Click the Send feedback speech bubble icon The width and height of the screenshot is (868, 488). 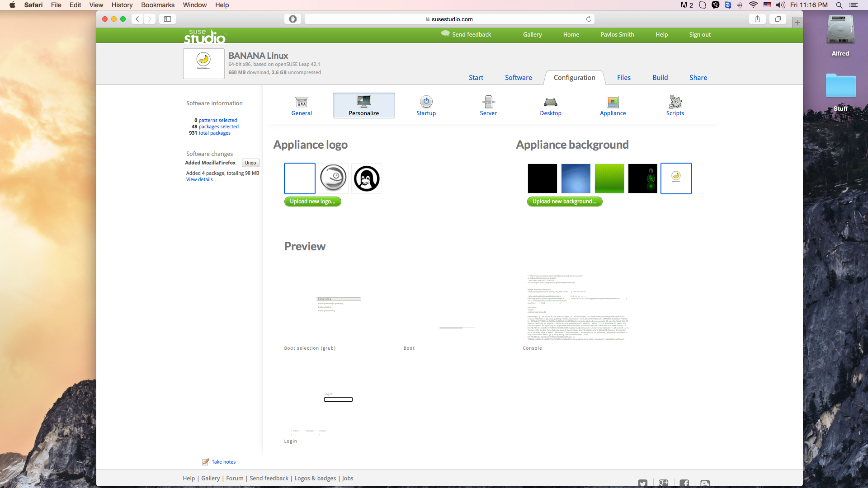click(x=445, y=33)
